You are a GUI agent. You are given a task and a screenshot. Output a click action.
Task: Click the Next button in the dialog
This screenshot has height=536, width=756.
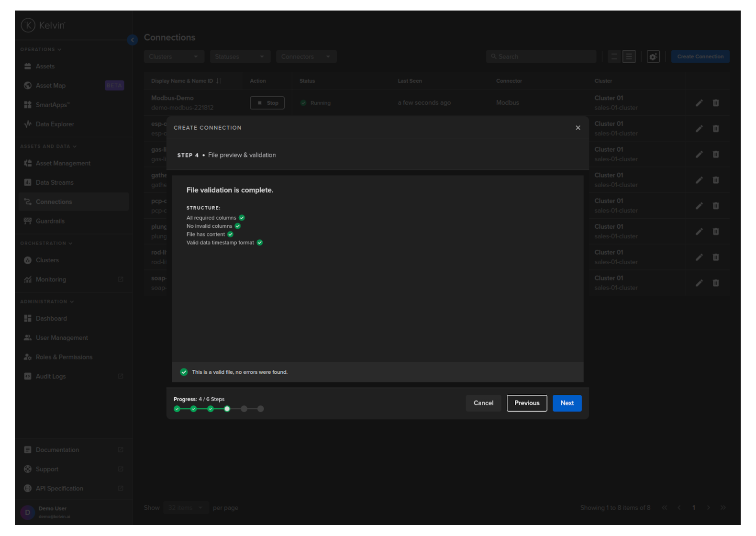pos(567,403)
